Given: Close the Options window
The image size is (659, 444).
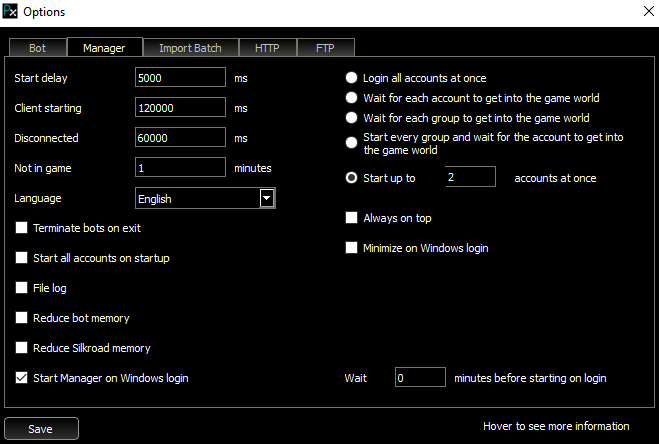Looking at the screenshot, I should [x=640, y=12].
